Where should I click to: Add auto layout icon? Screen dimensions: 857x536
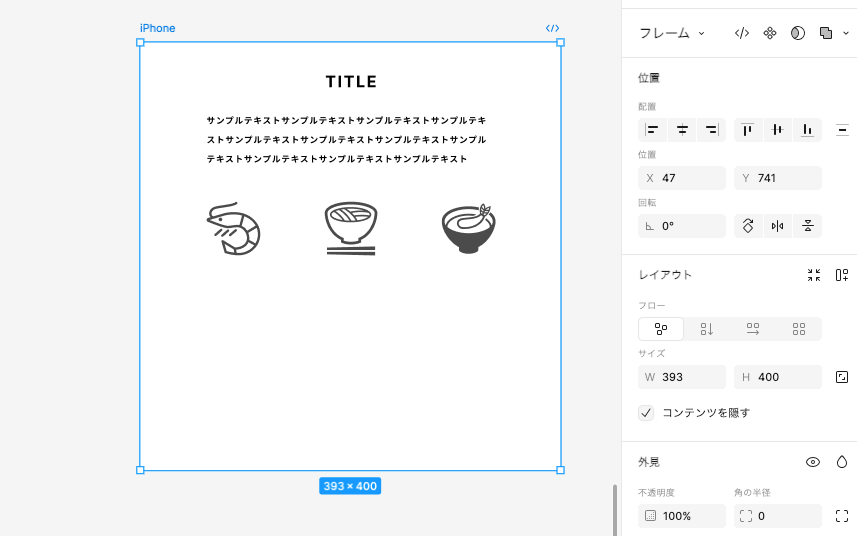842,275
